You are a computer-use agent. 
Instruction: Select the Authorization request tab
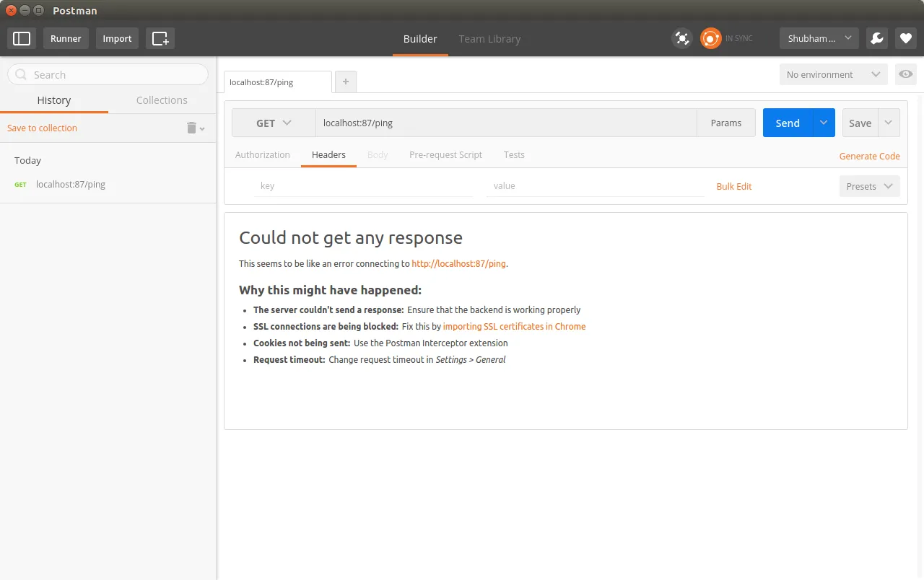263,154
